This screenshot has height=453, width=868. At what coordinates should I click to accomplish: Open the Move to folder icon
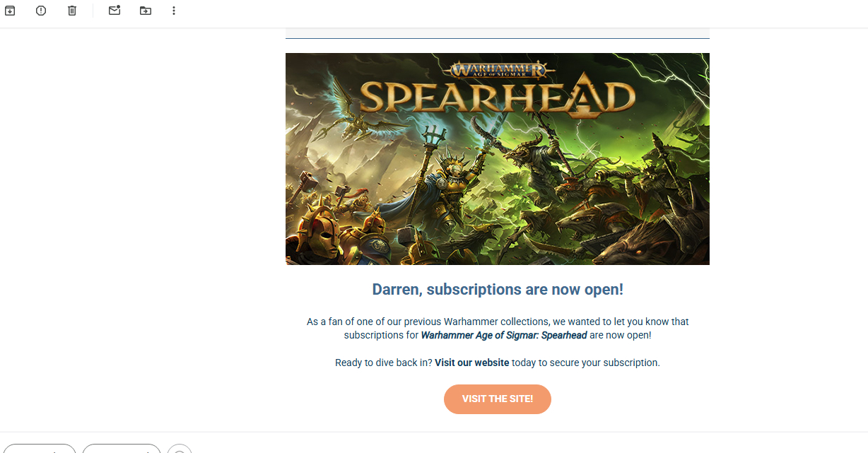coord(146,11)
